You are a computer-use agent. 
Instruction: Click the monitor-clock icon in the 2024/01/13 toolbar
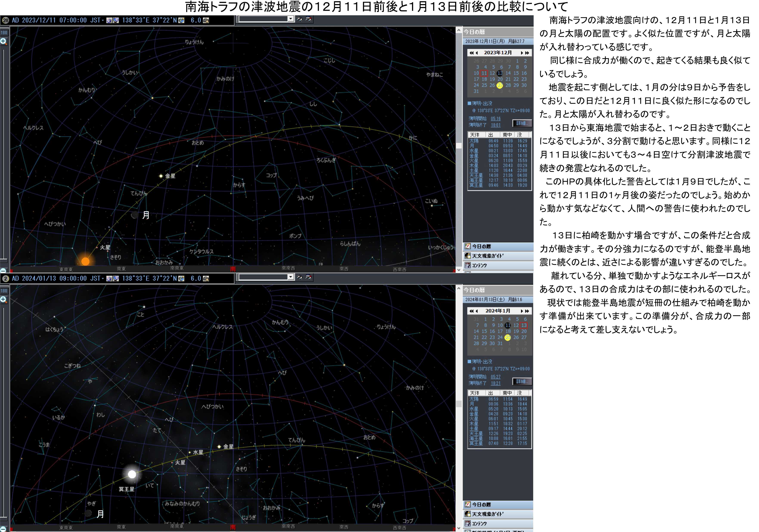pyautogui.click(x=116, y=278)
